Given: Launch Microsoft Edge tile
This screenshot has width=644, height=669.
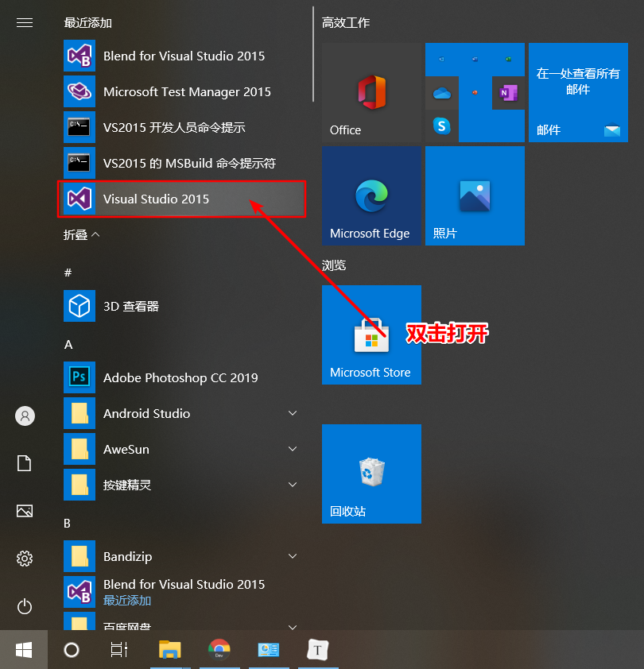Looking at the screenshot, I should click(x=371, y=195).
